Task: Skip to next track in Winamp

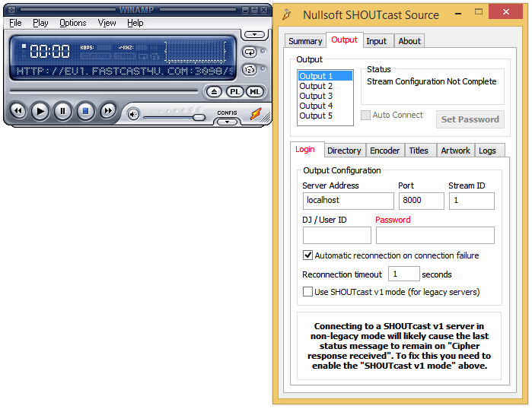Action: 108,111
